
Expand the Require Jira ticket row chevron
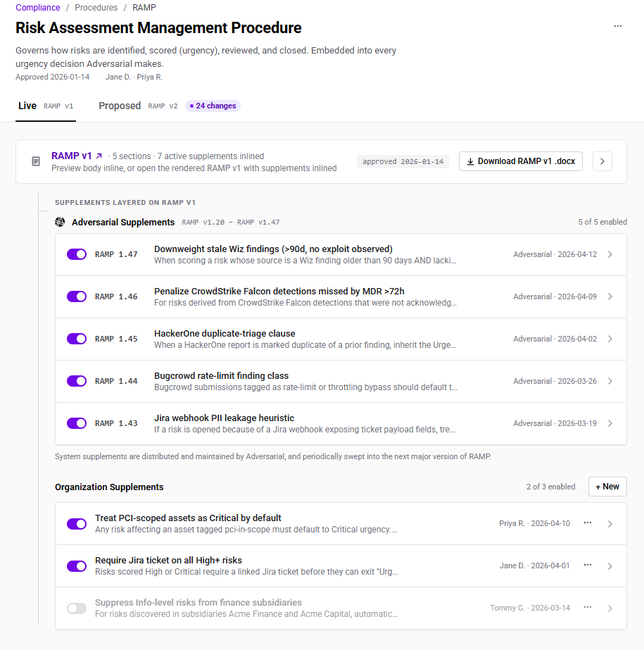(x=610, y=566)
